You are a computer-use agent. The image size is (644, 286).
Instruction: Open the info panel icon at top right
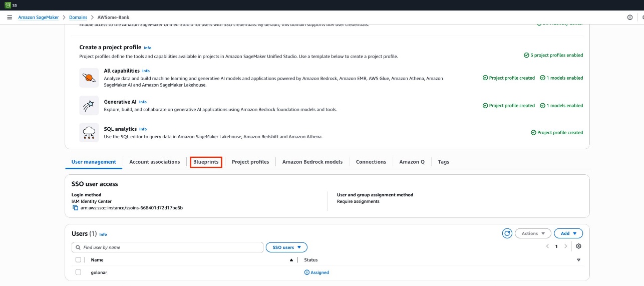pyautogui.click(x=630, y=17)
